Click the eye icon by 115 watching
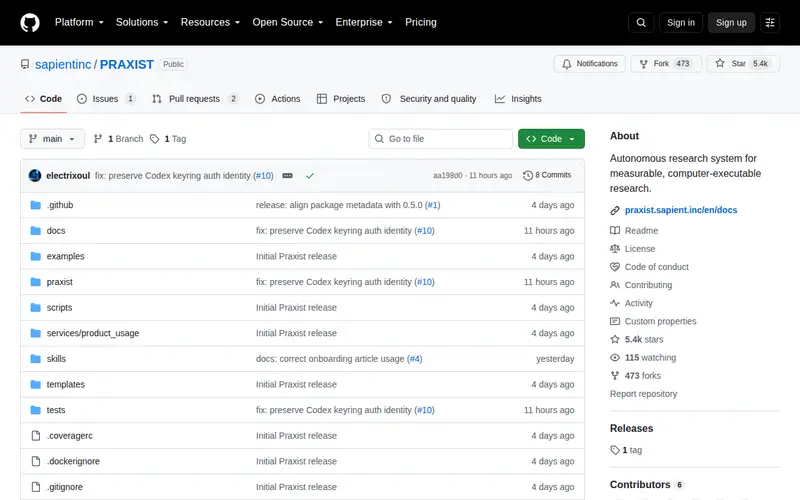 point(615,358)
